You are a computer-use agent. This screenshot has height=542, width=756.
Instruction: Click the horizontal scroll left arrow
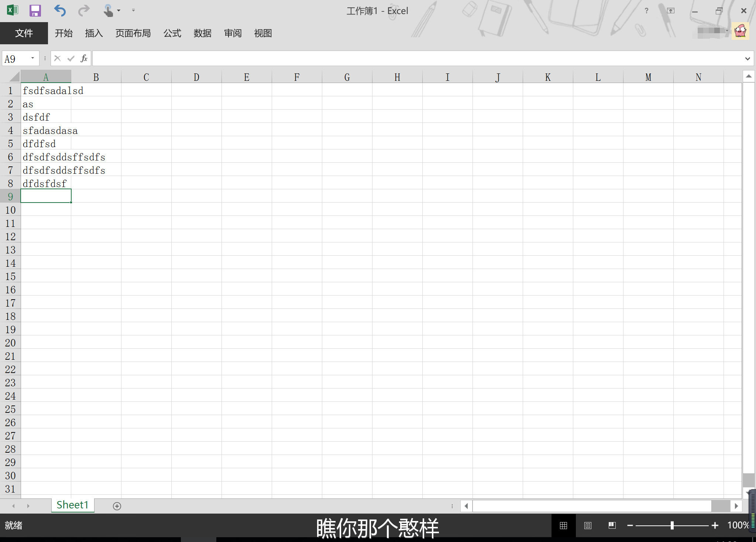coord(466,506)
